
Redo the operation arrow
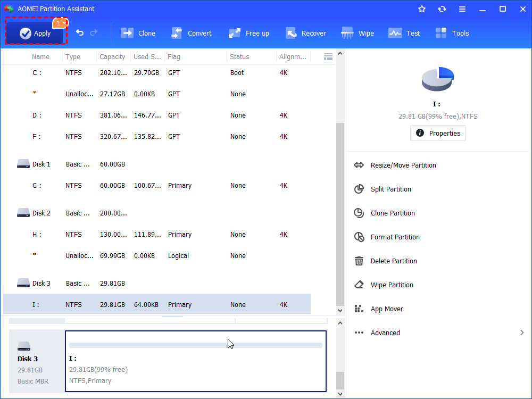point(94,33)
